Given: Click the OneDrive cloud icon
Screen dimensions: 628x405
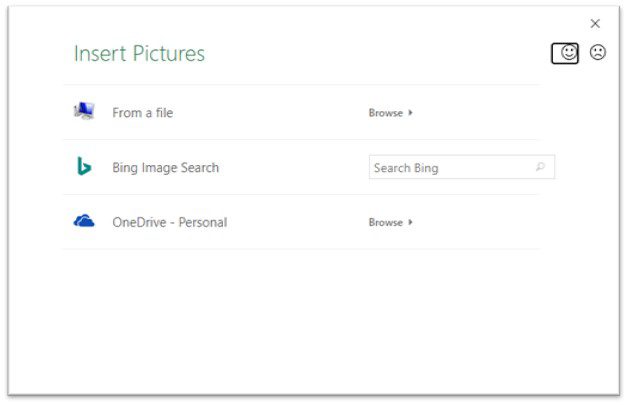Looking at the screenshot, I should click(84, 221).
